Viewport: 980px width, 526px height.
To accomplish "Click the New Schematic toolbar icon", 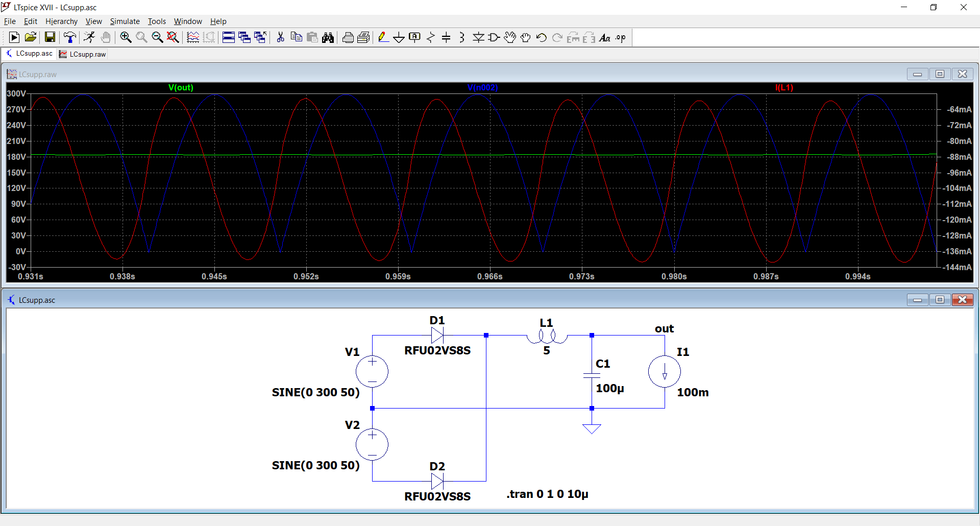I will pyautogui.click(x=14, y=37).
